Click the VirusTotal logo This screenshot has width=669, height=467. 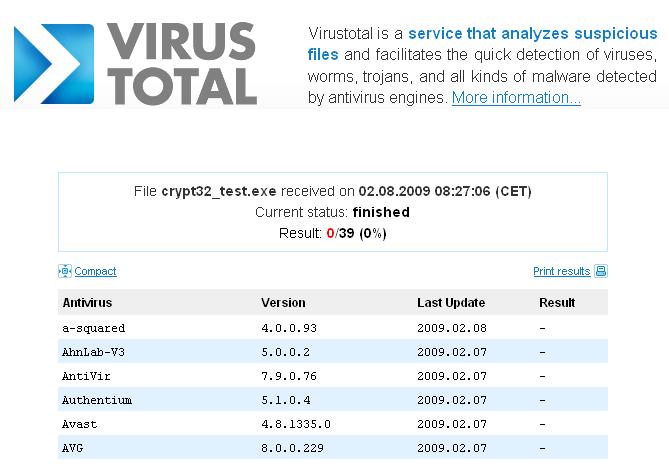tap(135, 64)
